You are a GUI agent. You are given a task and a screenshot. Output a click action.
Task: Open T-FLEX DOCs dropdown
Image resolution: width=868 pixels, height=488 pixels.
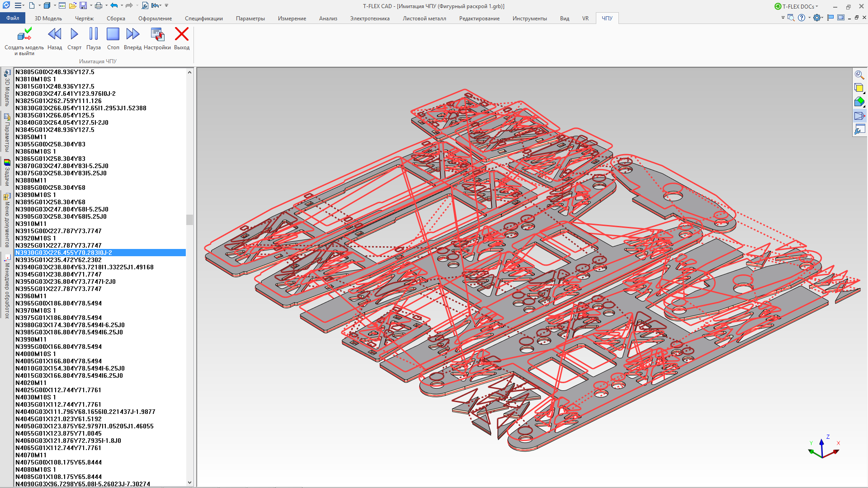coord(797,6)
